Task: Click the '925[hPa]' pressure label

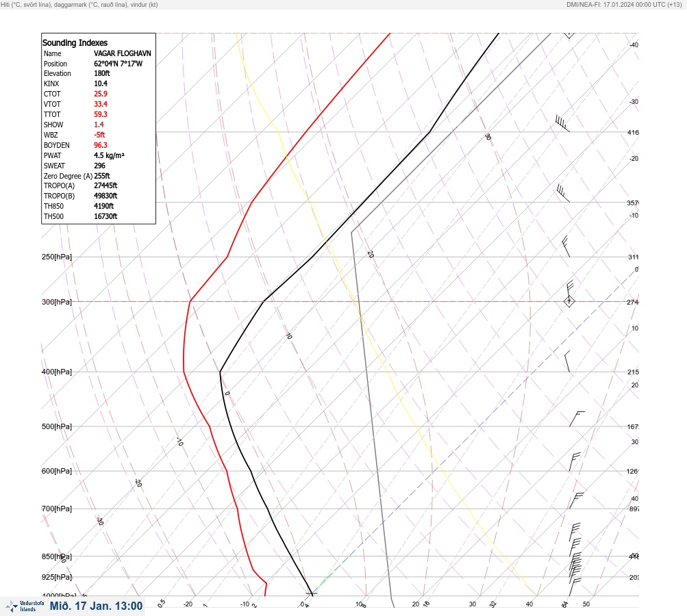Action: coord(57,577)
